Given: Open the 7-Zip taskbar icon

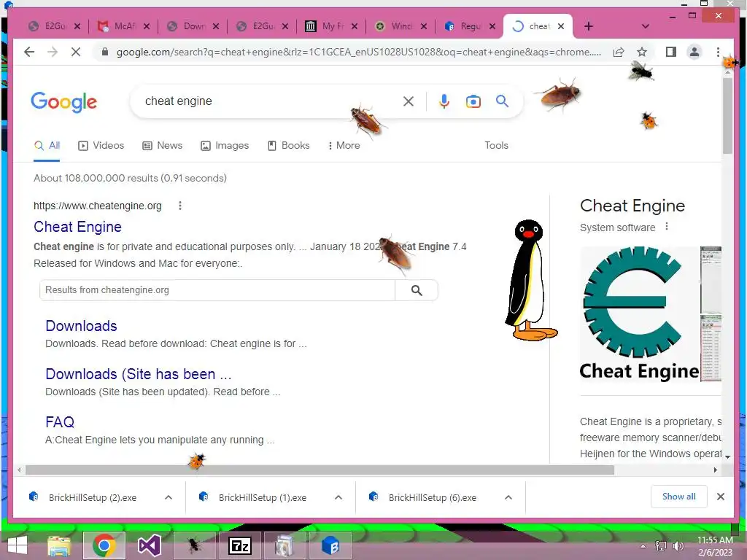Looking at the screenshot, I should (x=239, y=545).
